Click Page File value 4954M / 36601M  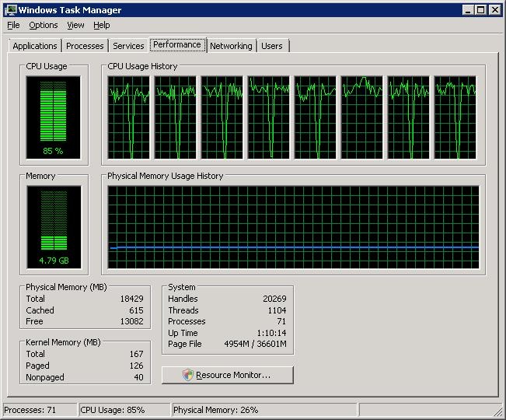[x=255, y=344]
